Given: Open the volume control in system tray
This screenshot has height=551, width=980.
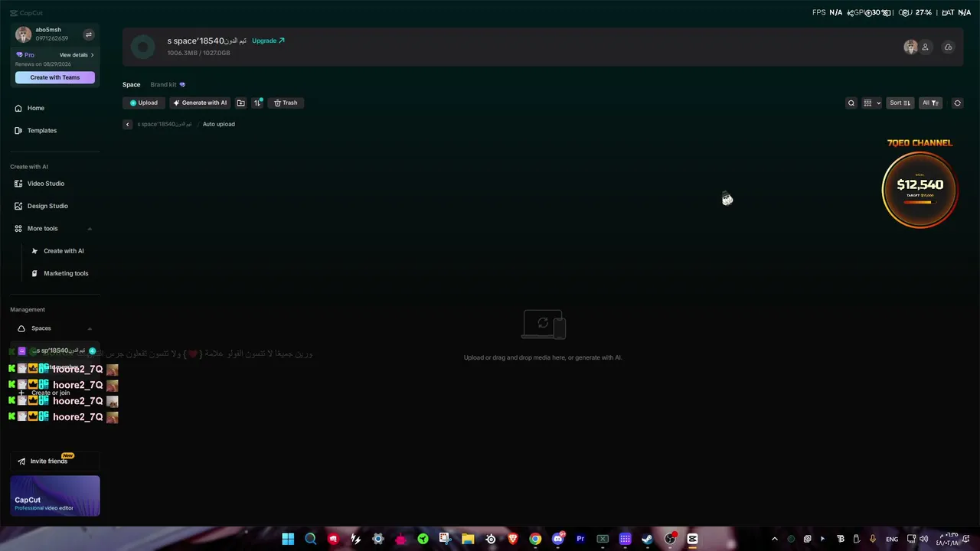Looking at the screenshot, I should click(x=924, y=539).
